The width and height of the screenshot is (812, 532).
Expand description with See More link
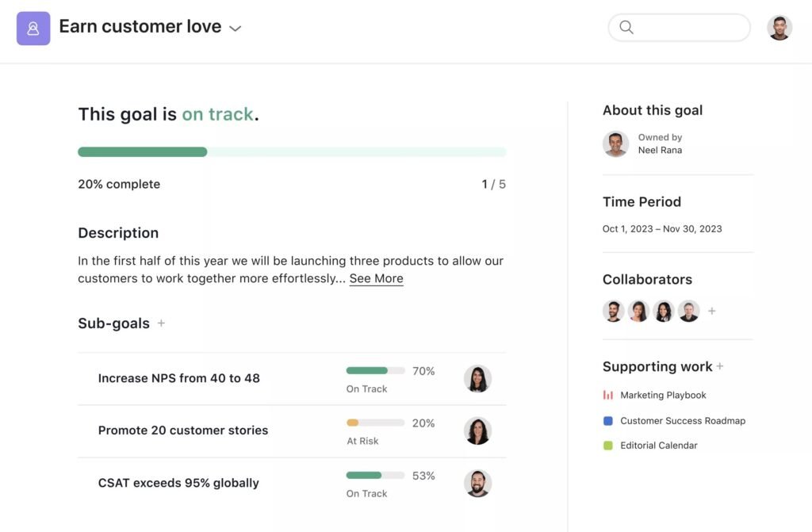point(376,278)
